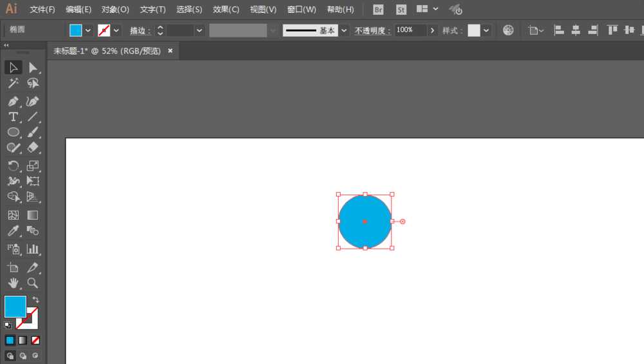Image resolution: width=644 pixels, height=364 pixels.
Task: Choose the Column Graph tool
Action: [x=33, y=249]
